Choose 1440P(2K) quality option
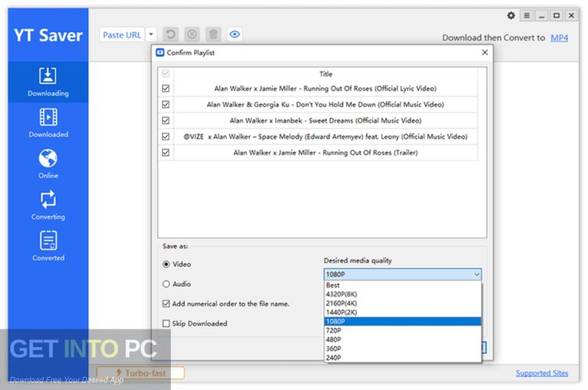 point(403,313)
